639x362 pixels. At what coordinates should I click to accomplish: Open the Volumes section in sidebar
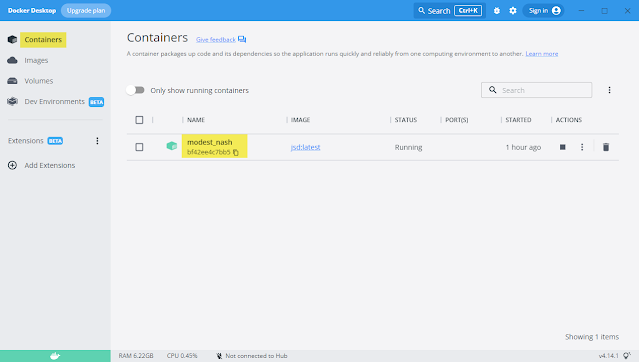point(39,81)
